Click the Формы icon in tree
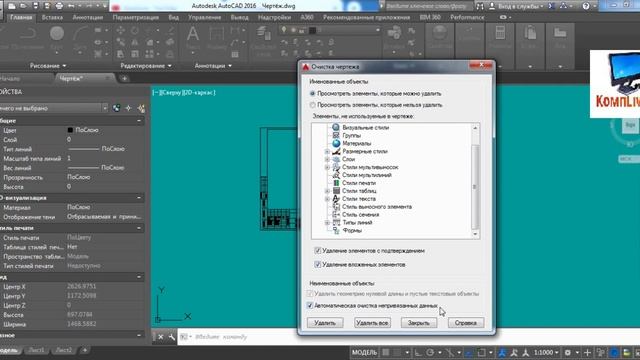The width and height of the screenshot is (640, 360). 336,230
